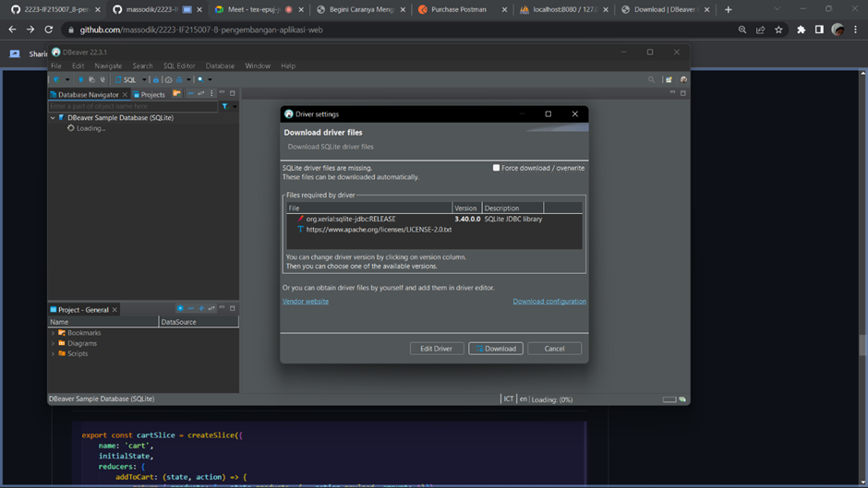868x488 pixels.
Task: Open the New Connection dropdown arrow
Action: 67,79
